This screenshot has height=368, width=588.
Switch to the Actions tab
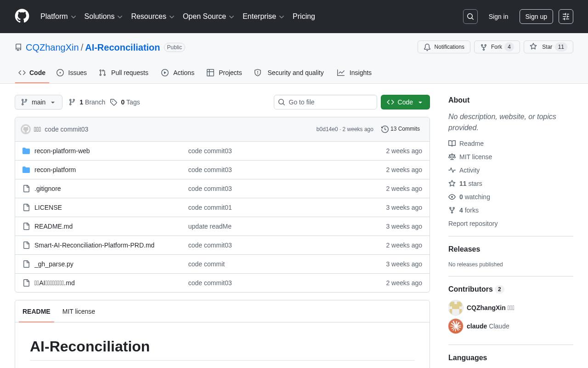(x=178, y=73)
